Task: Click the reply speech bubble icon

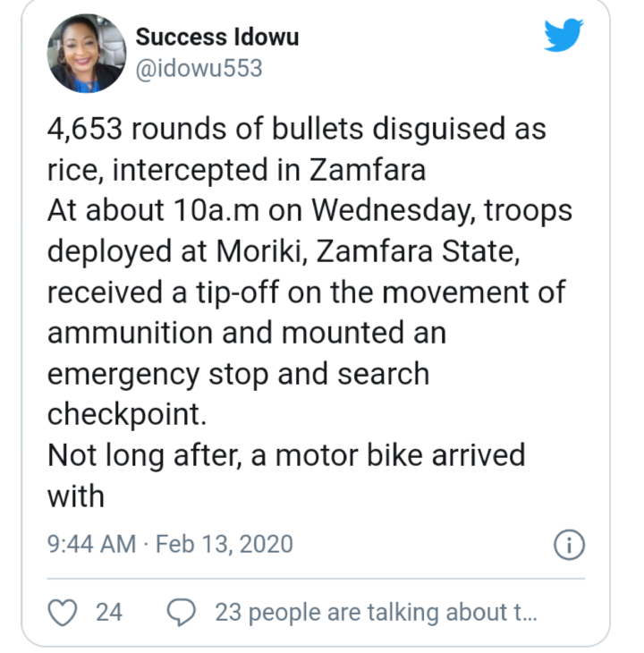Action: (182, 613)
